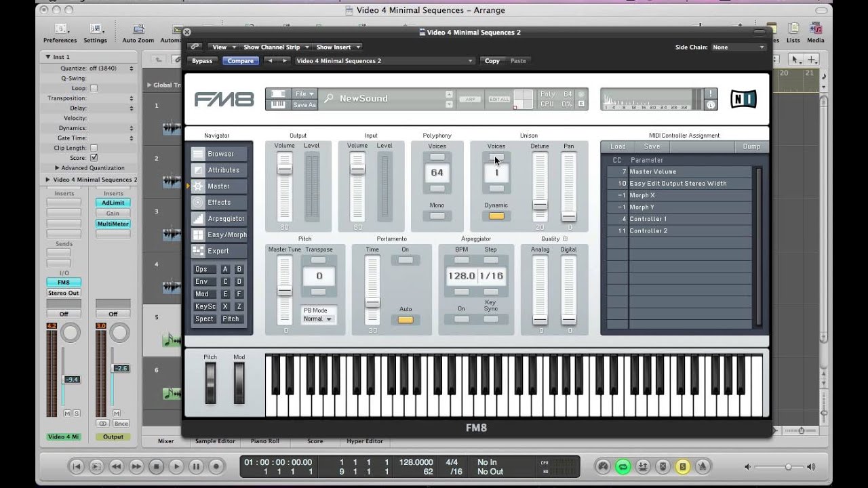Go to beginning with transport button
The height and width of the screenshot is (488, 868).
(x=77, y=466)
